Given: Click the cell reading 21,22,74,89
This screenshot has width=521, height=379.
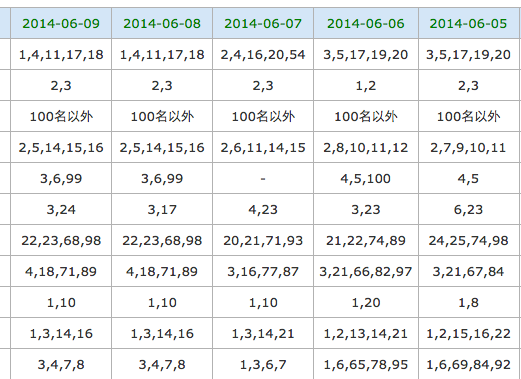Looking at the screenshot, I should [366, 240].
